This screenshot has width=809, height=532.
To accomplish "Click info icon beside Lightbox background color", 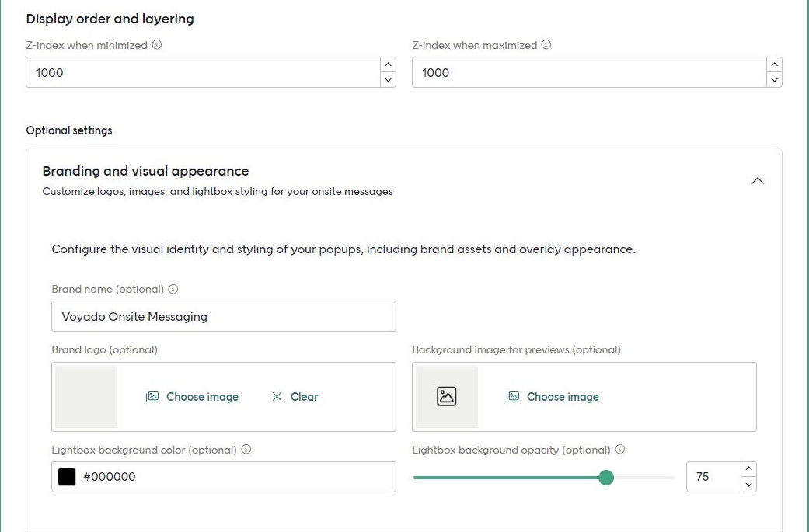I will click(246, 450).
